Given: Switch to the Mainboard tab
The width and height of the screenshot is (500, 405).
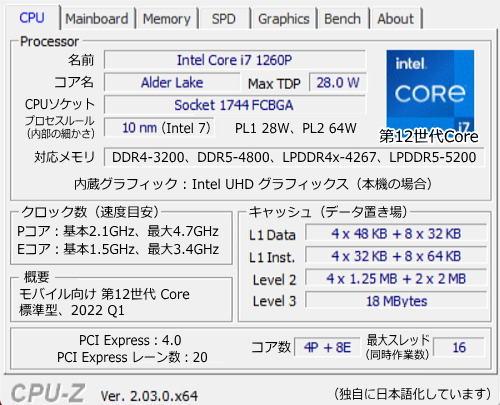Looking at the screenshot, I should coord(97,19).
